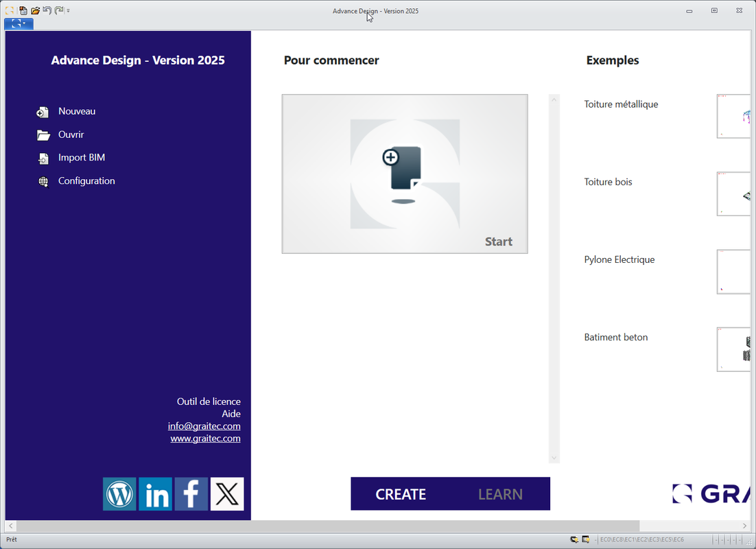Open Configuration from the left panel
The image size is (756, 549).
[86, 181]
